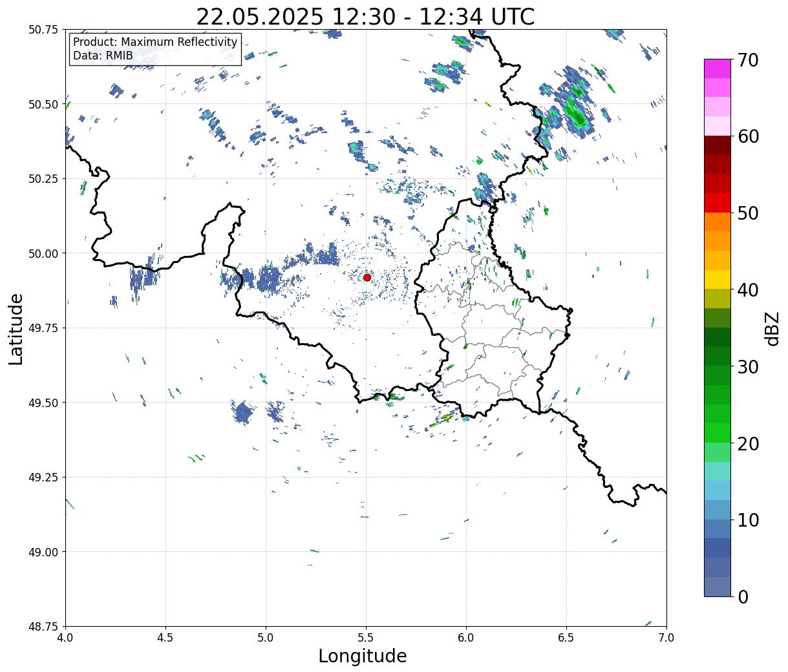Click the Latitude axis label
This screenshot has width=788, height=672.
16,329
